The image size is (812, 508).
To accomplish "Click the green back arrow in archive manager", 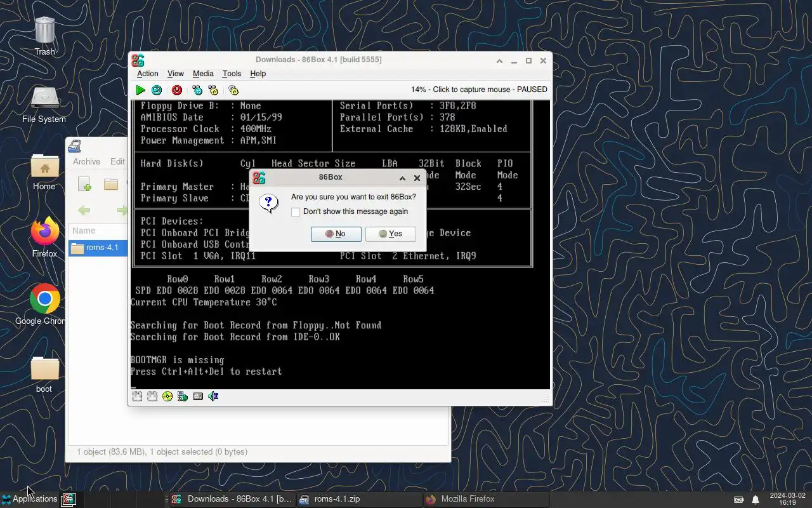I will [x=84, y=210].
